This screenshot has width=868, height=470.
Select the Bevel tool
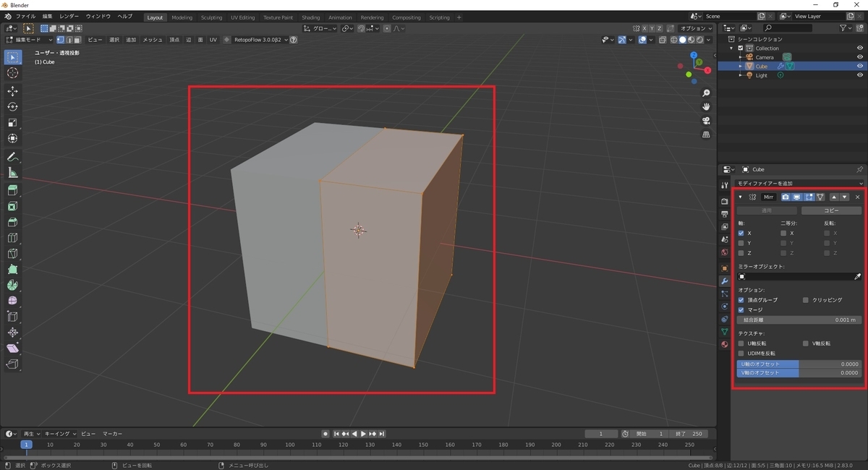coord(12,222)
